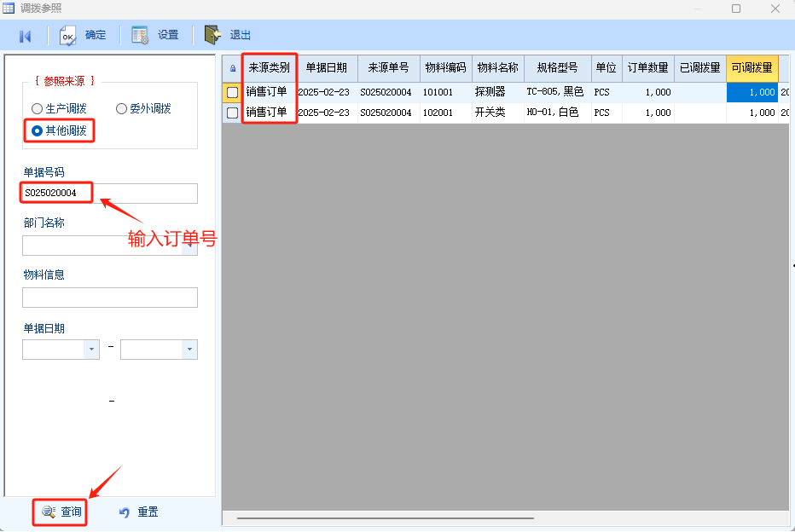Select the 生产调拨 radio button

[x=37, y=109]
